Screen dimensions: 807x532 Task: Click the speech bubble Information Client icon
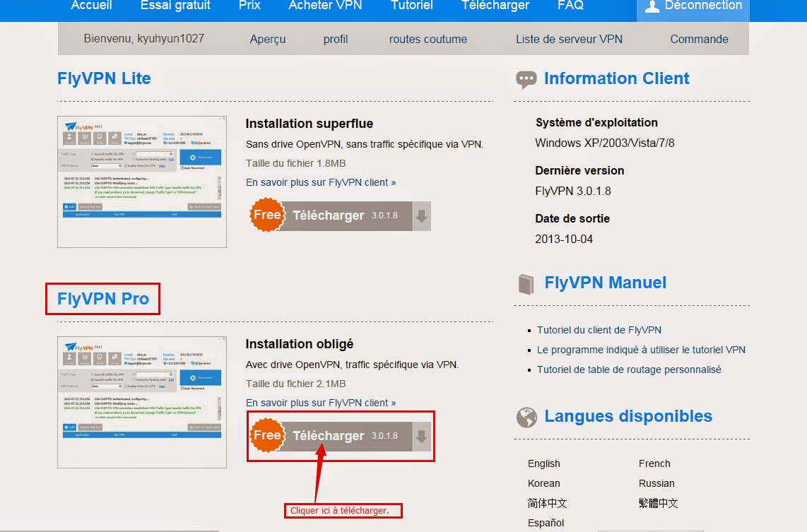pos(526,80)
